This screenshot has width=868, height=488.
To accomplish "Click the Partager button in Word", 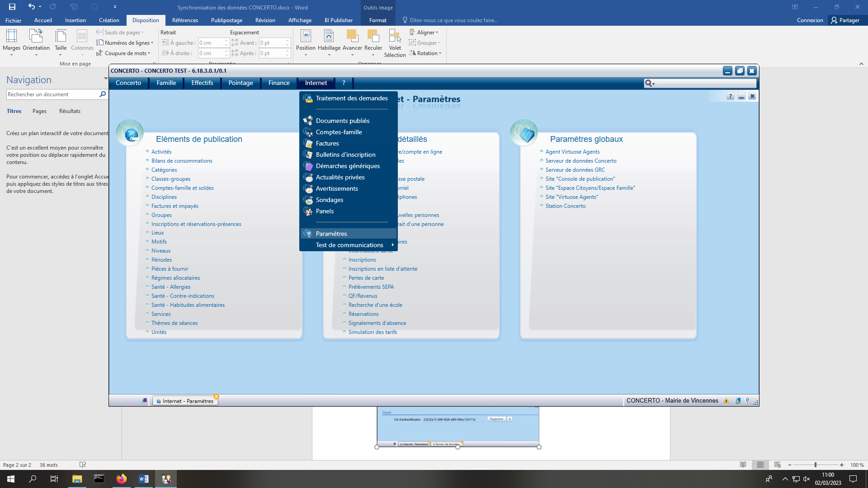I will click(x=845, y=20).
